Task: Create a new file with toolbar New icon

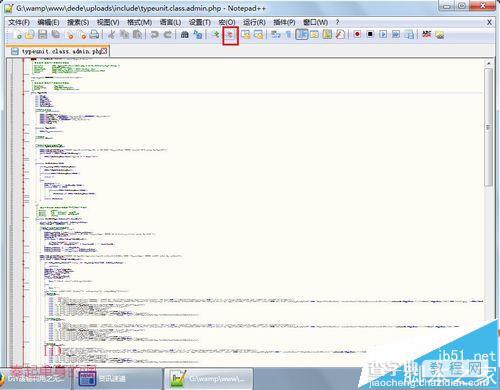Action: click(17, 35)
